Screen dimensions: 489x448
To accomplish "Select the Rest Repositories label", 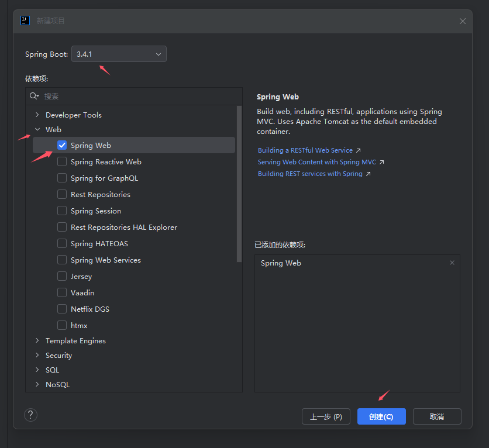I will click(x=101, y=195).
